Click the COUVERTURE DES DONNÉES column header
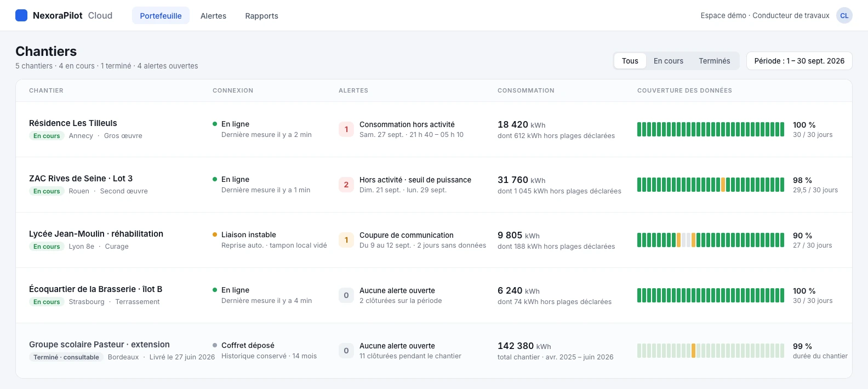 [684, 90]
